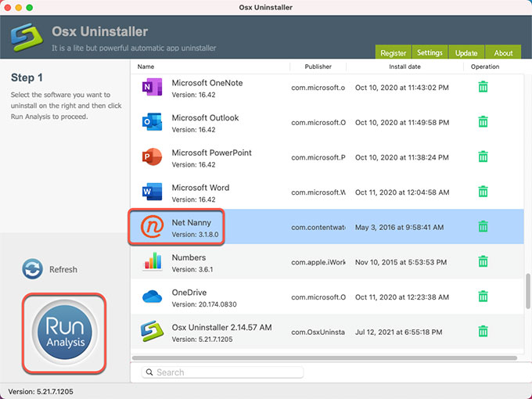This screenshot has width=532, height=399.
Task: Open the About tab
Action: click(x=503, y=53)
